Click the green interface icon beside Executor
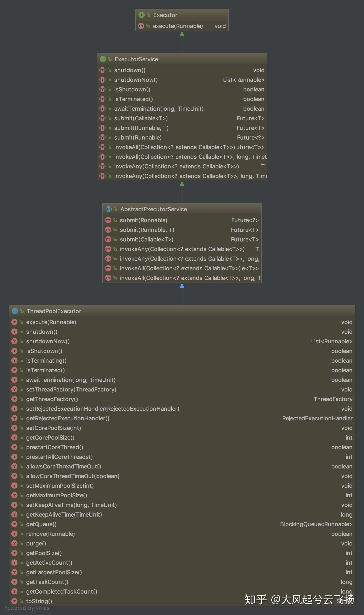Viewport: 364px width, 615px height. pos(141,15)
